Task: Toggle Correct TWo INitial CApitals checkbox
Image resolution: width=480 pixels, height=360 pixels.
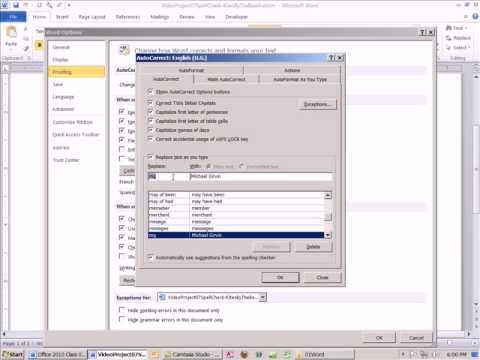Action: (150, 103)
